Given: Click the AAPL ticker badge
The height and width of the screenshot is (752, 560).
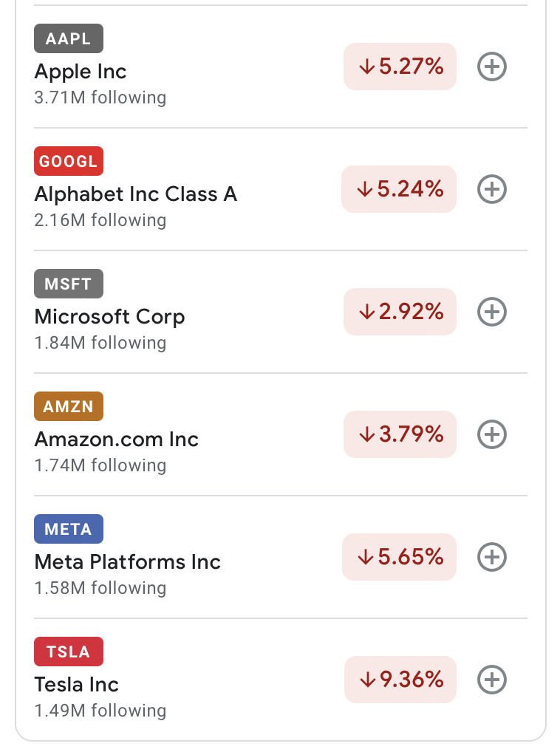Looking at the screenshot, I should click(x=68, y=38).
